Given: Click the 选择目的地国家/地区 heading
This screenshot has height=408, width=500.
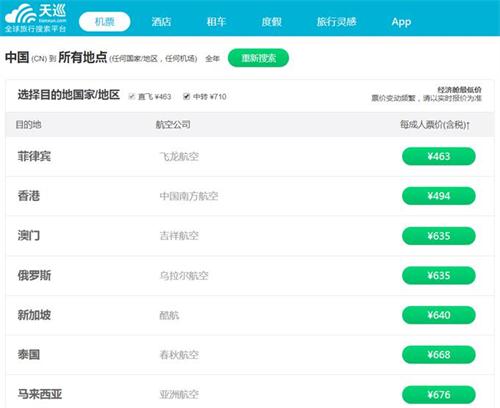Looking at the screenshot, I should point(69,95).
